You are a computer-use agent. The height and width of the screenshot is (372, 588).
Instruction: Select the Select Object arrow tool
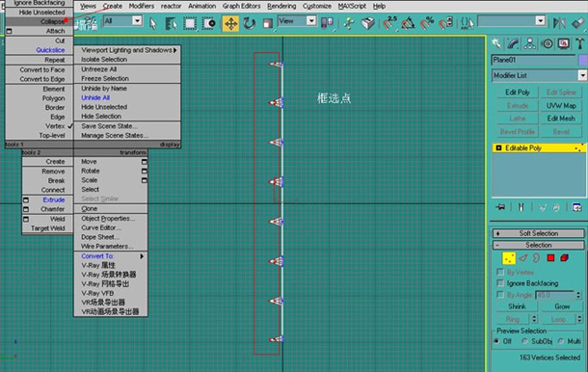[152, 24]
